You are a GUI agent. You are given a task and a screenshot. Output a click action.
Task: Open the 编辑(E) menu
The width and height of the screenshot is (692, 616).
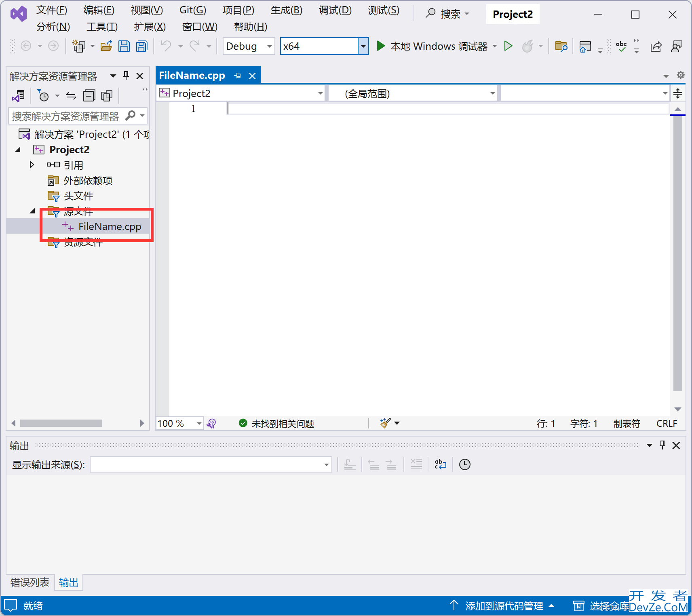coord(99,10)
